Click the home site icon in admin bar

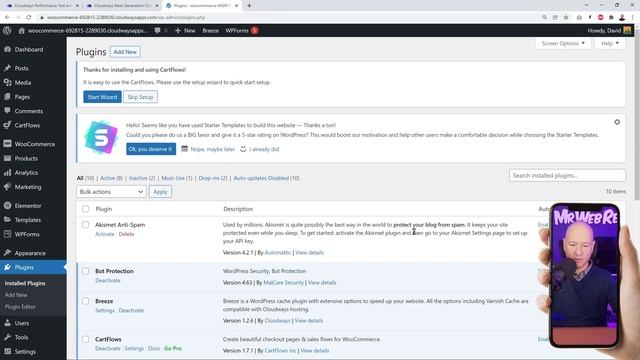click(22, 31)
